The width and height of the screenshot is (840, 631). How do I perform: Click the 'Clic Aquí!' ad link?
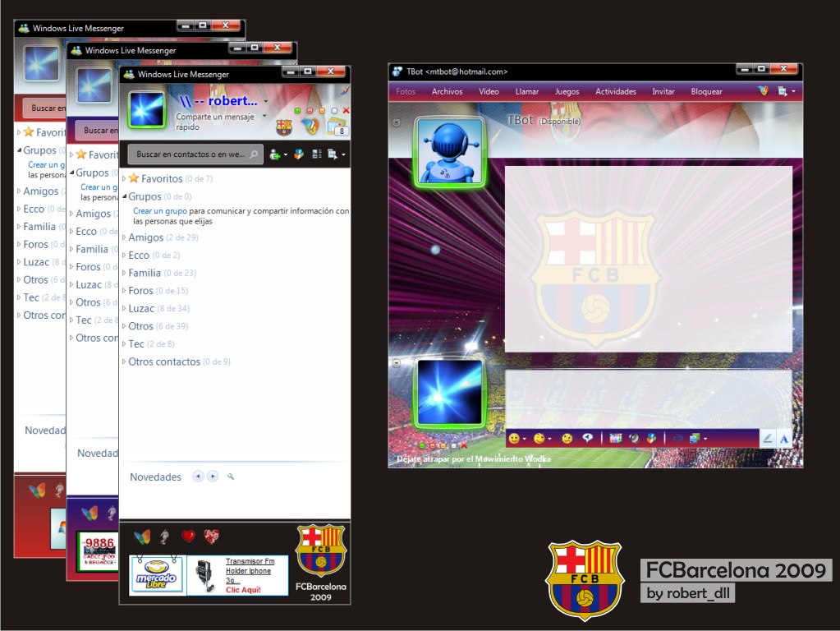pos(243,590)
